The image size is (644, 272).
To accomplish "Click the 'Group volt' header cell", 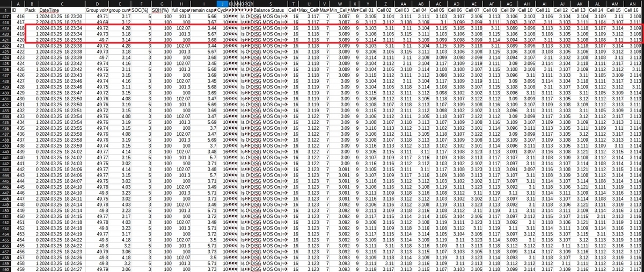I will tap(97, 10).
